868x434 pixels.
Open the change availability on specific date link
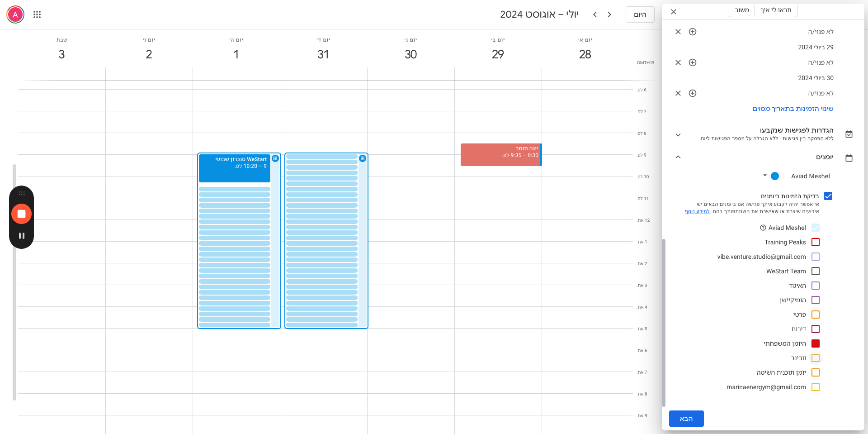793,109
